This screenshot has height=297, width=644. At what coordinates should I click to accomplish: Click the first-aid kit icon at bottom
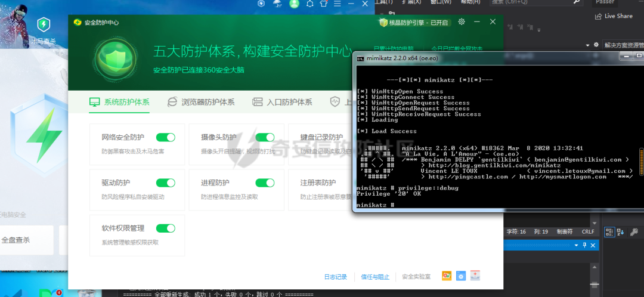(475, 276)
